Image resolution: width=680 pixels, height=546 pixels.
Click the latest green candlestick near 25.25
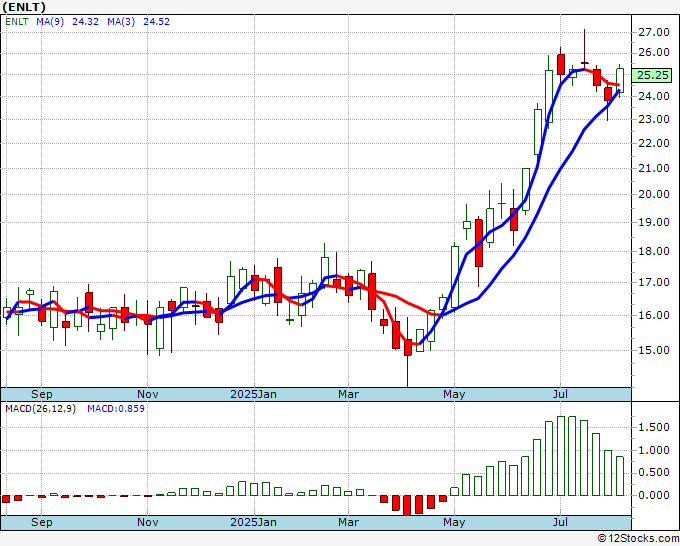620,80
